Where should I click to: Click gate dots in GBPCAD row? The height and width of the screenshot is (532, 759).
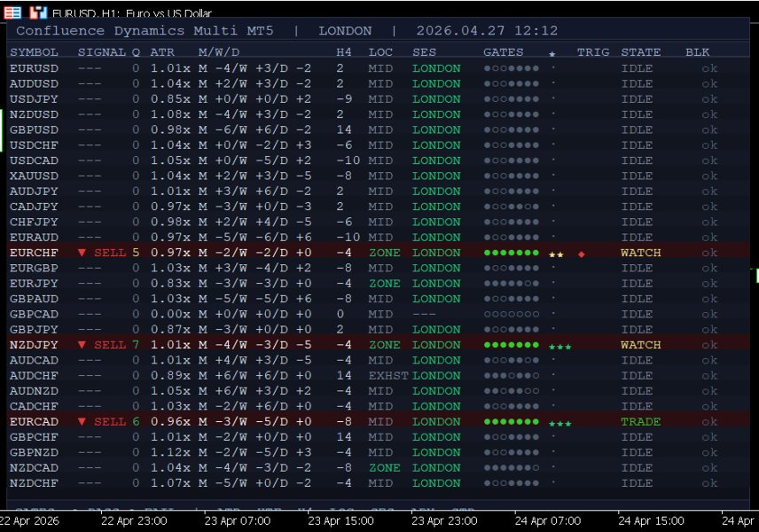click(511, 314)
